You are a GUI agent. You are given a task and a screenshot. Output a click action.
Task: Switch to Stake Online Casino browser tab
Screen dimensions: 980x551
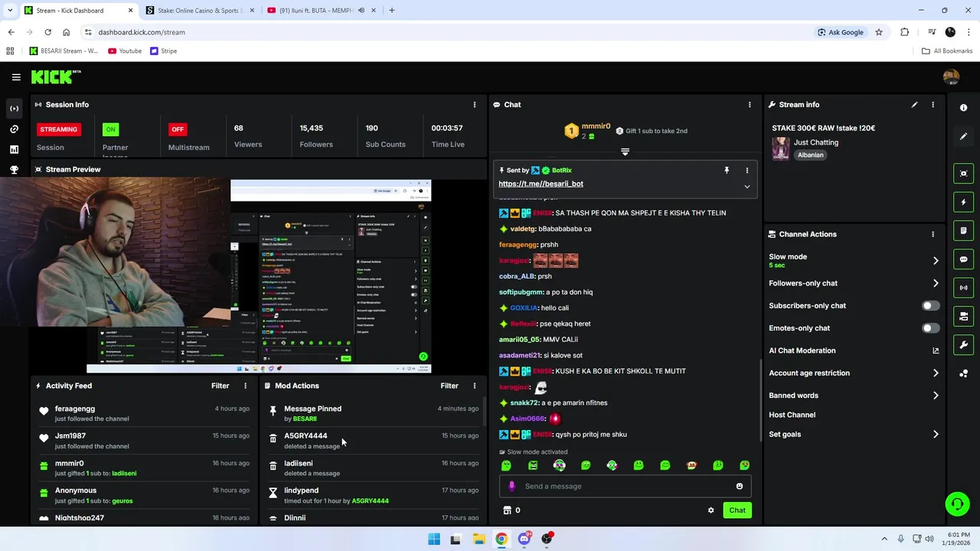(199, 11)
